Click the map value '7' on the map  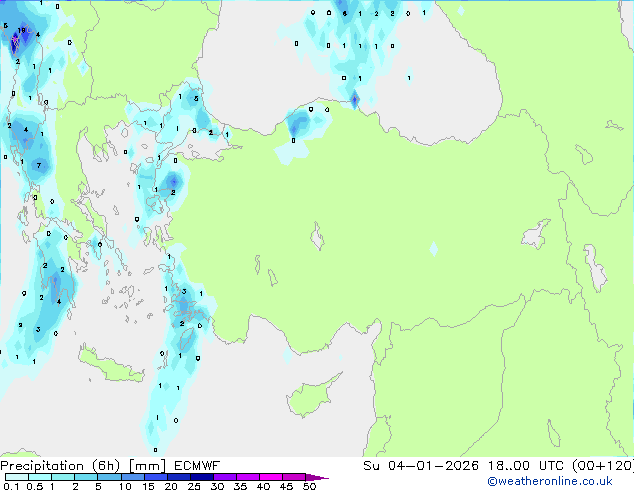point(39,165)
